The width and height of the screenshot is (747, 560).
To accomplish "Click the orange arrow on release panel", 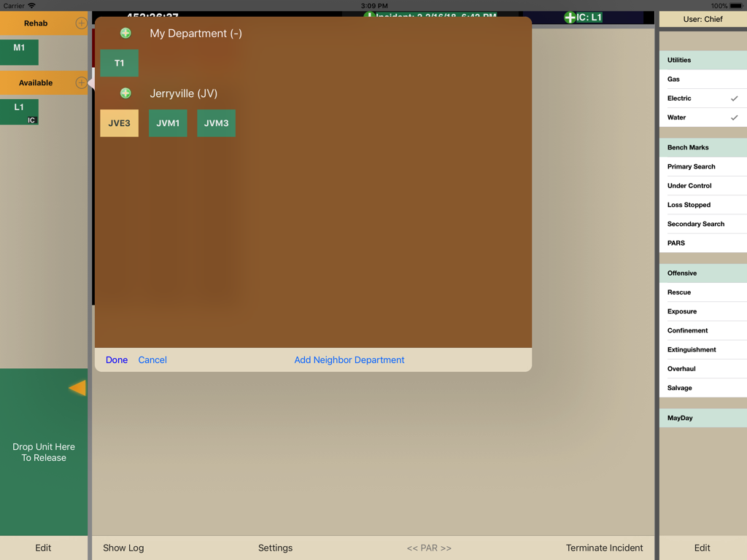I will pyautogui.click(x=77, y=388).
